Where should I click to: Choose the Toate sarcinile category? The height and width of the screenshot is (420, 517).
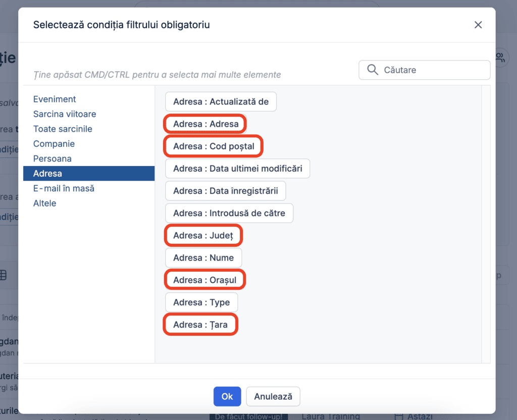point(63,129)
